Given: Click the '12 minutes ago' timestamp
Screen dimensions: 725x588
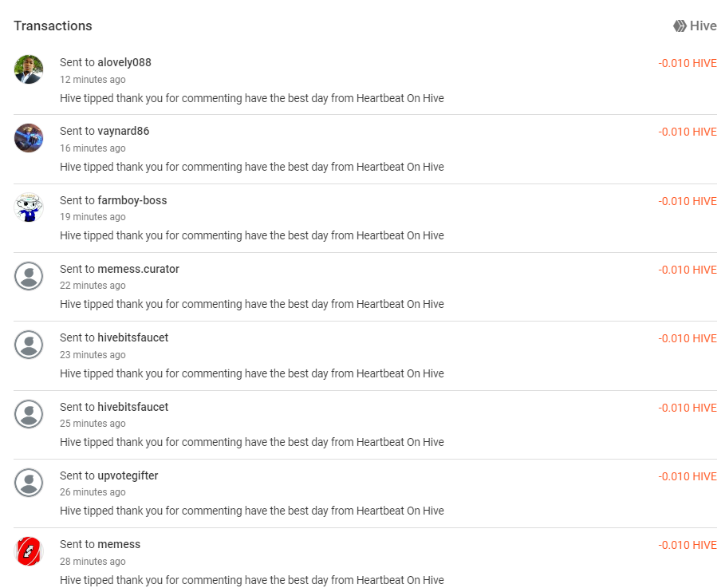Looking at the screenshot, I should [x=93, y=80].
